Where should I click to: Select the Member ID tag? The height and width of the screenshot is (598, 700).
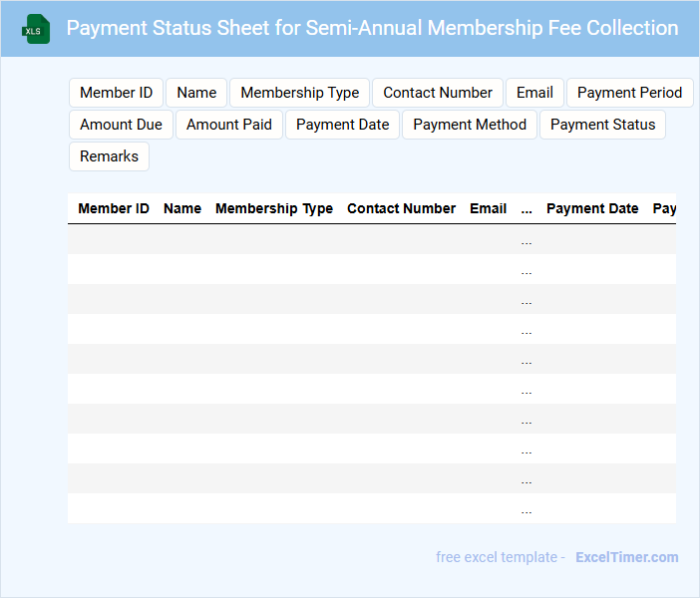click(116, 93)
